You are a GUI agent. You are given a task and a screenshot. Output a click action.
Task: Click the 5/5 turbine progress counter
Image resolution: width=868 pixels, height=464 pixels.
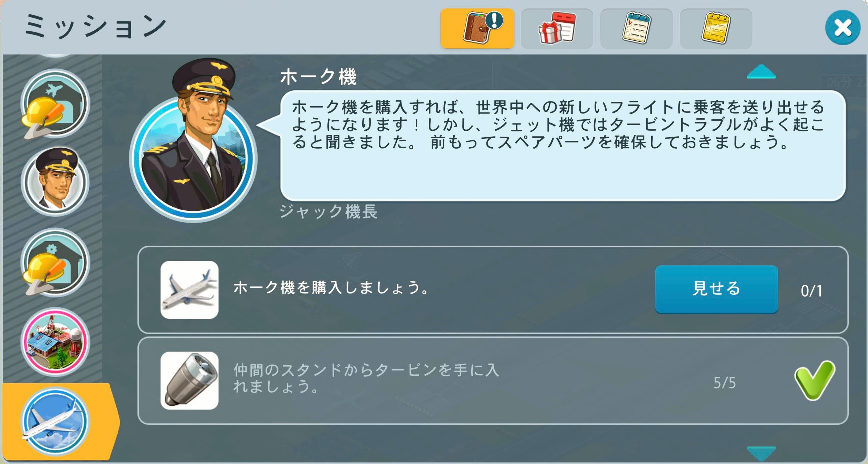click(x=724, y=383)
